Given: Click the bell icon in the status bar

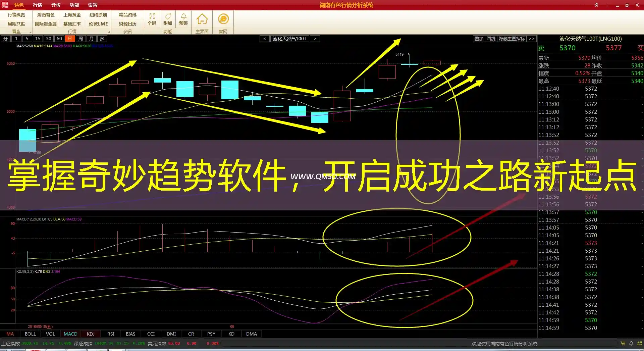Looking at the screenshot, I should [x=631, y=343].
